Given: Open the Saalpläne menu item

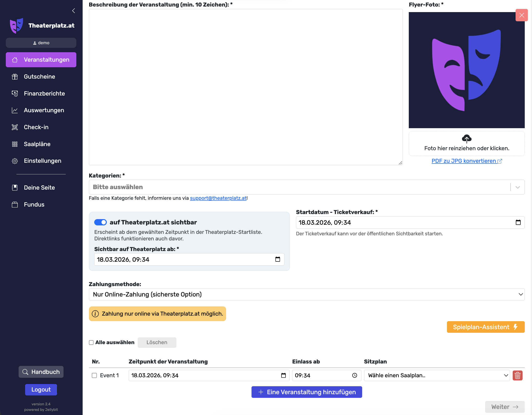Looking at the screenshot, I should (37, 144).
